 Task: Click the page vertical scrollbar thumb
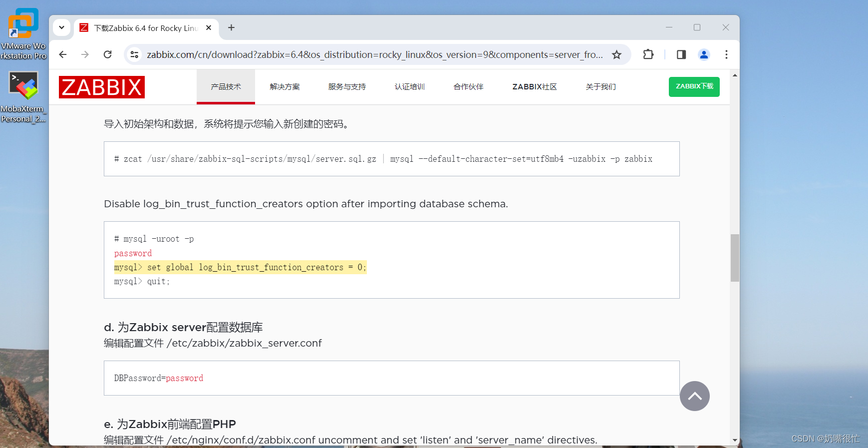[735, 258]
